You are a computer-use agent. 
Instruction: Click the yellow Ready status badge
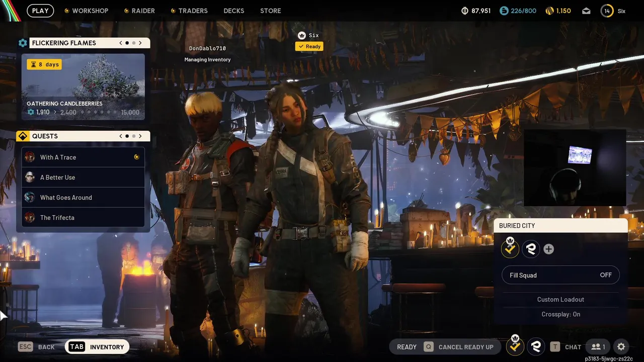tap(309, 46)
